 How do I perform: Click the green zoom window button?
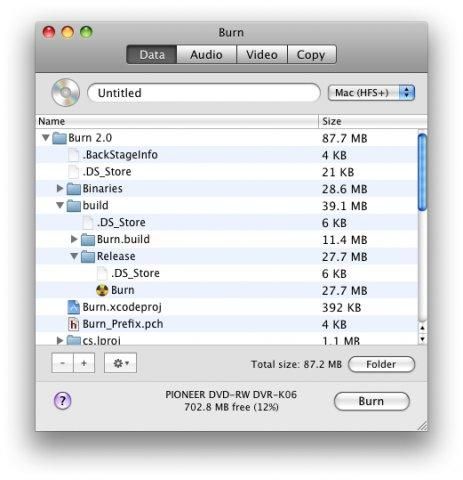[86, 32]
